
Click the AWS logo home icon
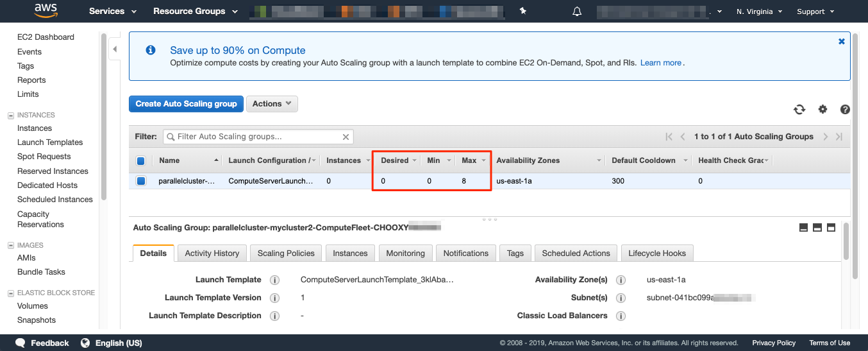coord(46,11)
